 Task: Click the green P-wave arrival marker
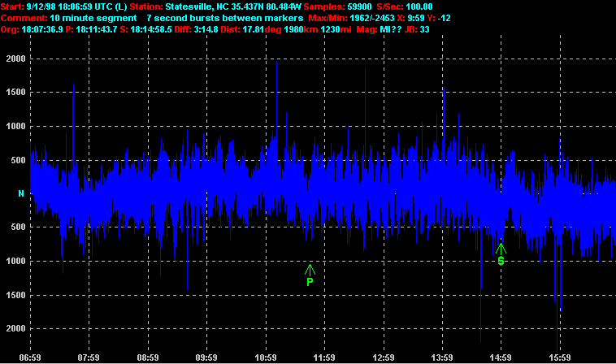310,275
